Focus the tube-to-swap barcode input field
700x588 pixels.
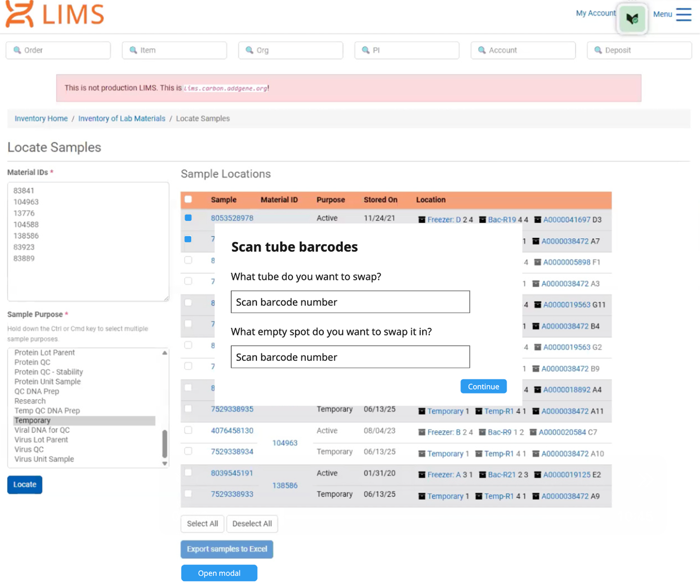350,302
